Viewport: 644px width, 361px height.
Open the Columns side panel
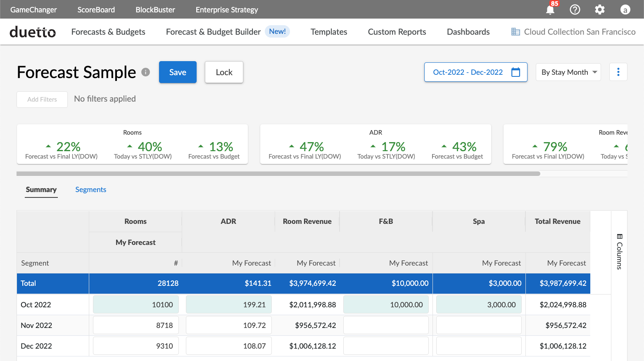[619, 252]
